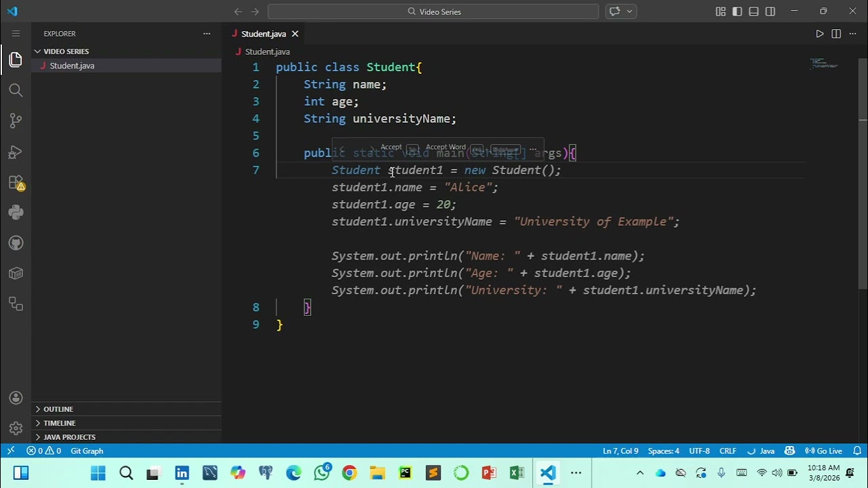Open the chat dropdown arrow in title bar
Image resolution: width=868 pixels, height=488 pixels.
click(629, 12)
